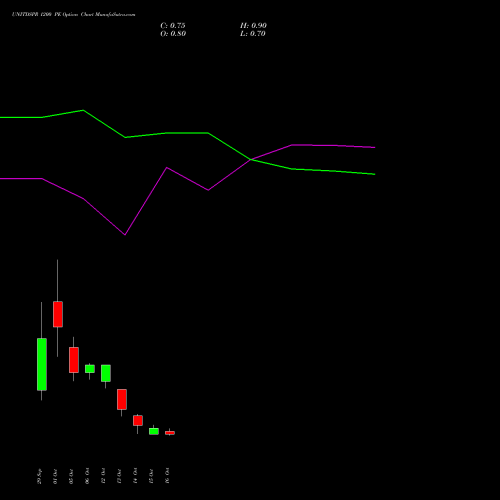Click the '16 Oct' date axis label

point(167,476)
